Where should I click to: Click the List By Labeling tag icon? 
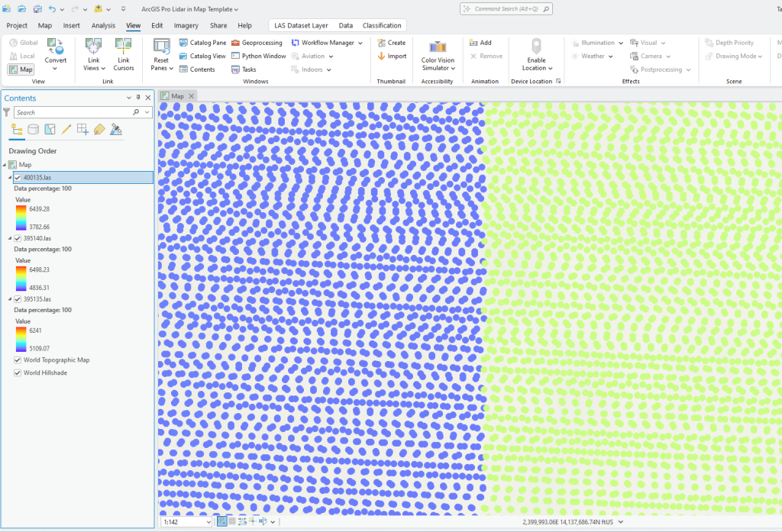pos(98,129)
